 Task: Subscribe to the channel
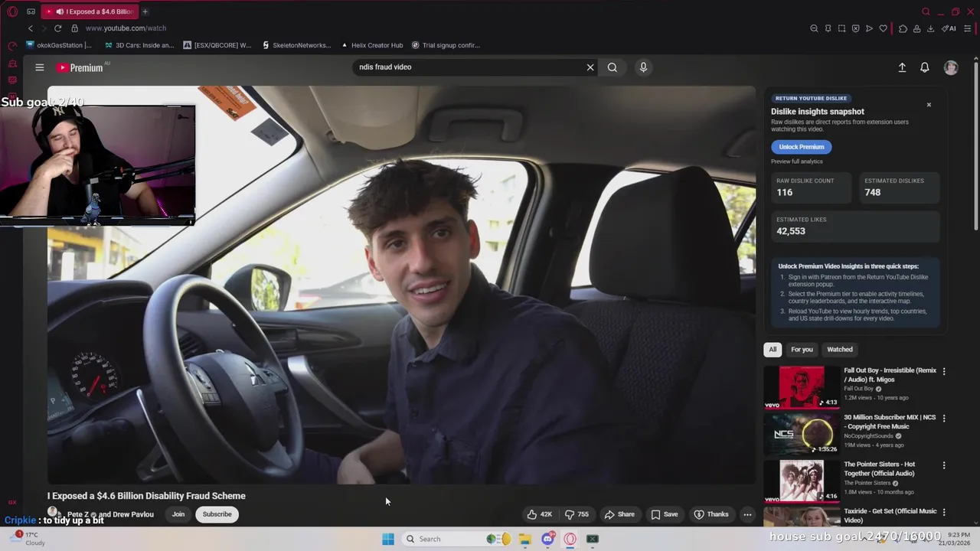coord(217,514)
